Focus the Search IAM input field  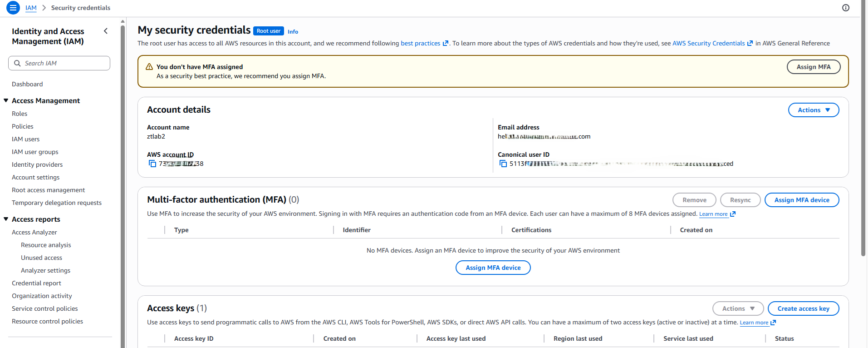pyautogui.click(x=59, y=63)
